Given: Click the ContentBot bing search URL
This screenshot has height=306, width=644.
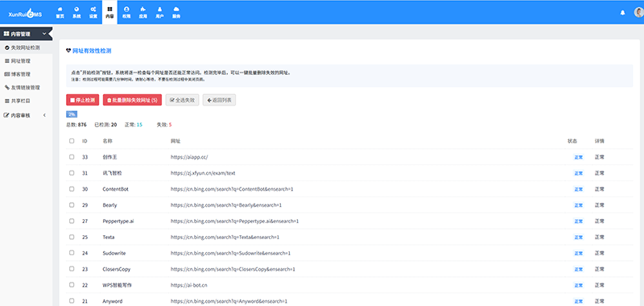Looking at the screenshot, I should 232,189.
